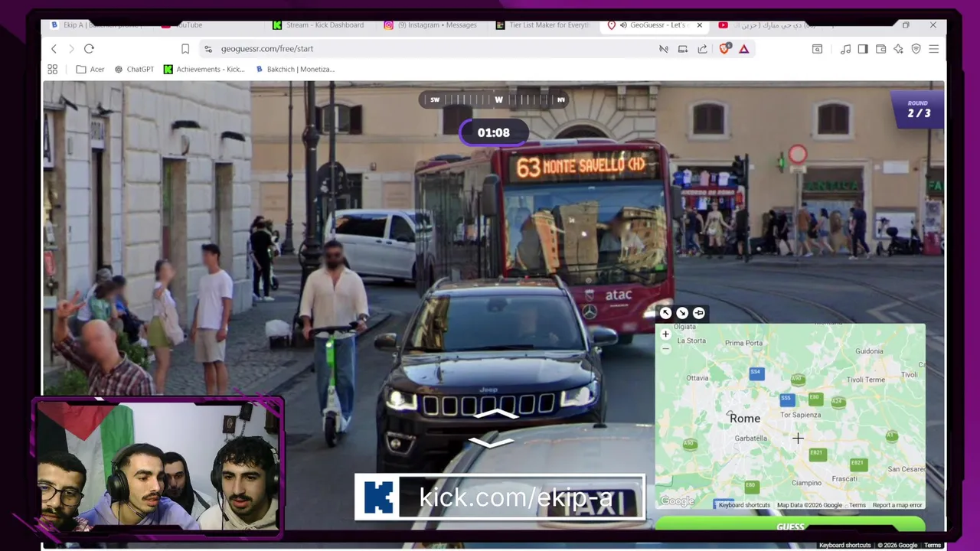Move forward with the up street arrow

(x=495, y=416)
